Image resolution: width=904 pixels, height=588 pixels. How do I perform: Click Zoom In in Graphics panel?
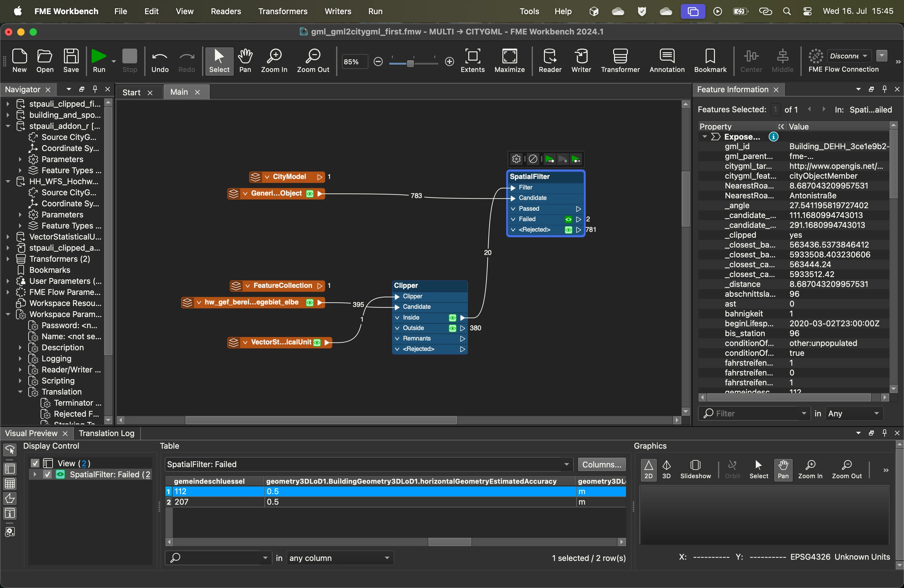[810, 470]
